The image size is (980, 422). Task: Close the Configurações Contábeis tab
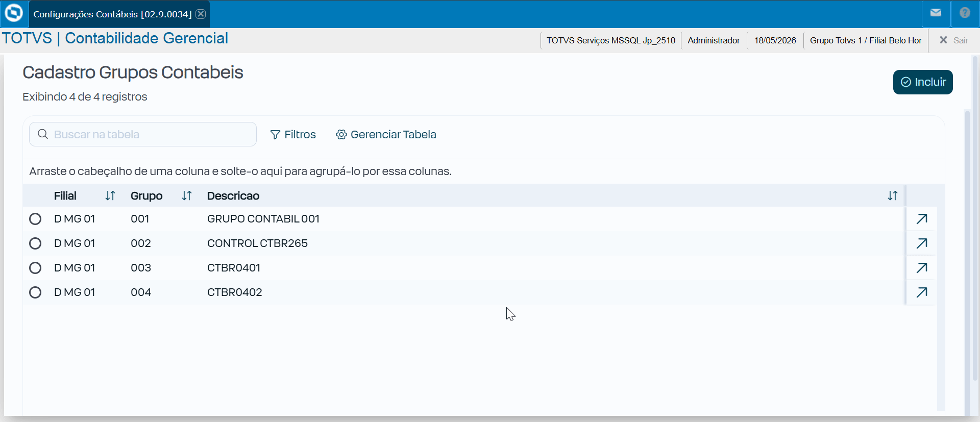click(201, 14)
